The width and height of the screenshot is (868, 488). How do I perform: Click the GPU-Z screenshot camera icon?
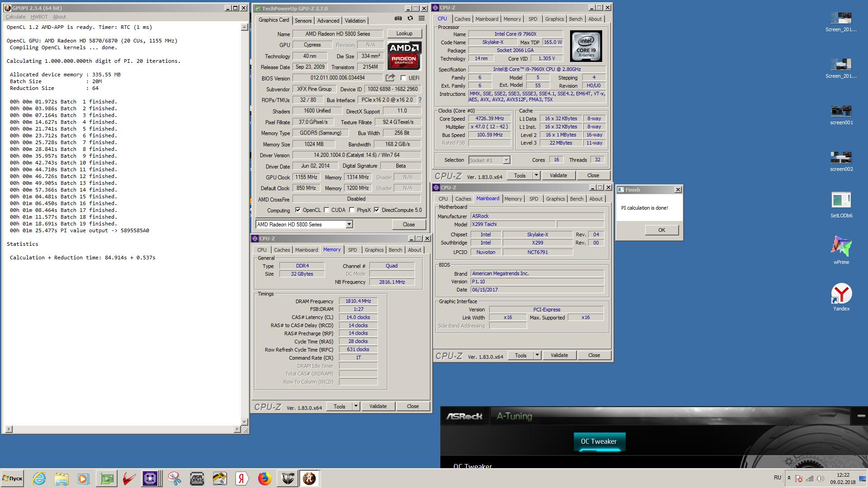point(398,19)
